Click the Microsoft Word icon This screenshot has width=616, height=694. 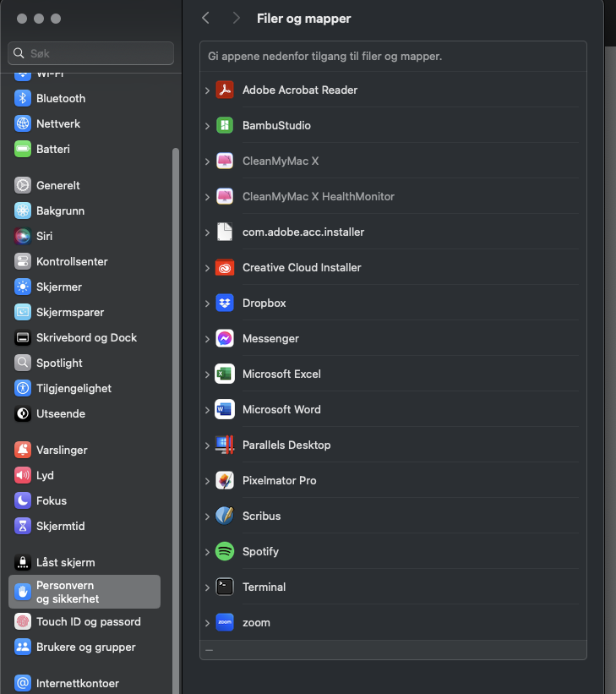(x=225, y=409)
